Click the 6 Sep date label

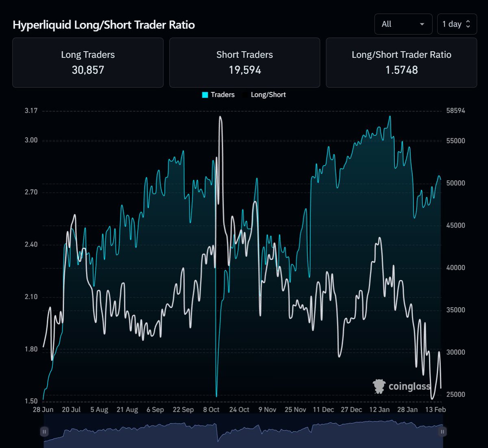coord(155,409)
